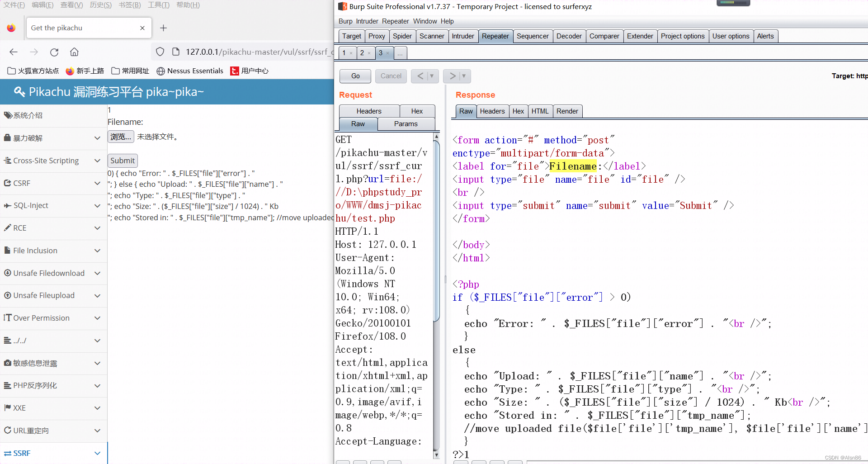Click the Cancel button in Repeater
The image size is (868, 464).
click(391, 76)
